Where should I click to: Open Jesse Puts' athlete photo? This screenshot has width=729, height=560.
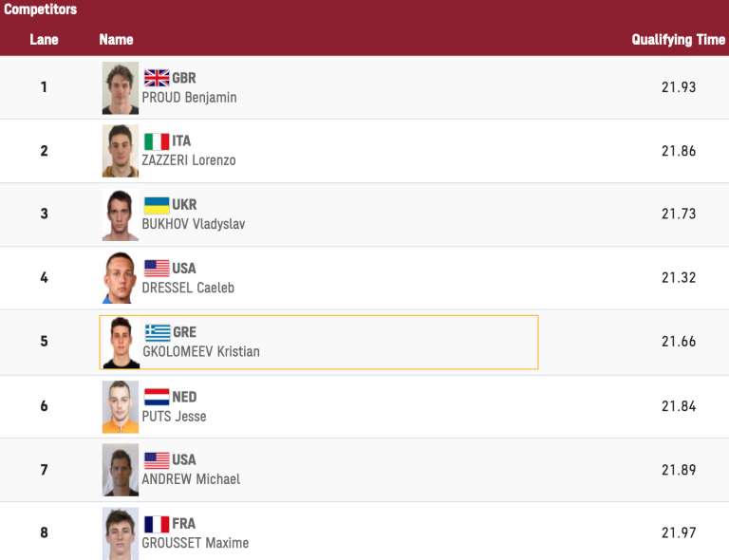pyautogui.click(x=121, y=406)
